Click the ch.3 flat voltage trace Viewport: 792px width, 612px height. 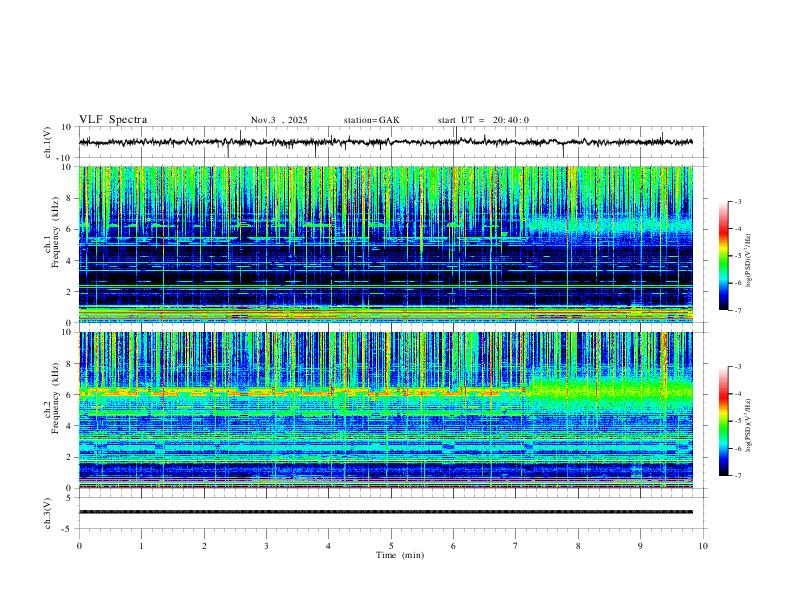click(x=386, y=512)
